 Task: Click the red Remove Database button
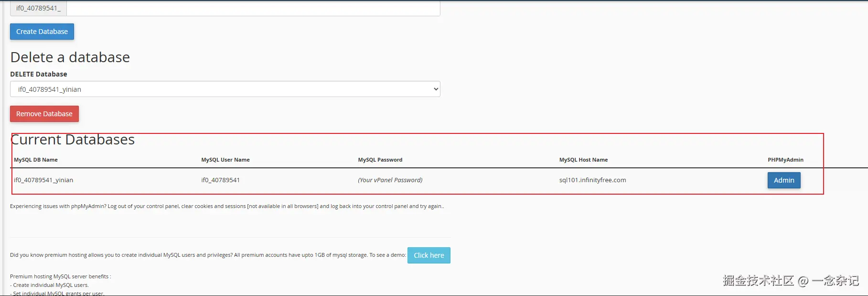tap(44, 114)
